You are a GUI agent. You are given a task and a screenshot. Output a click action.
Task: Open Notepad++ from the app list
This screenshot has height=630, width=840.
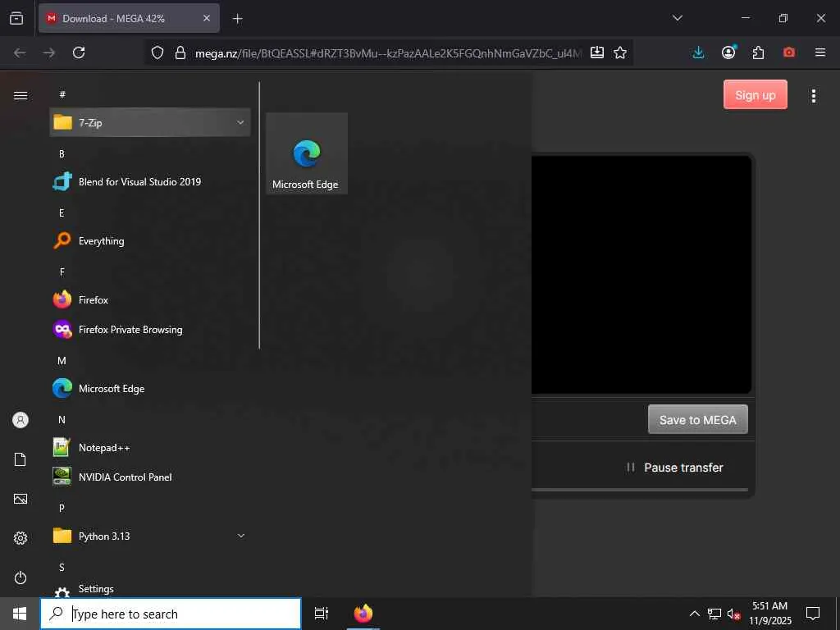pos(150,447)
